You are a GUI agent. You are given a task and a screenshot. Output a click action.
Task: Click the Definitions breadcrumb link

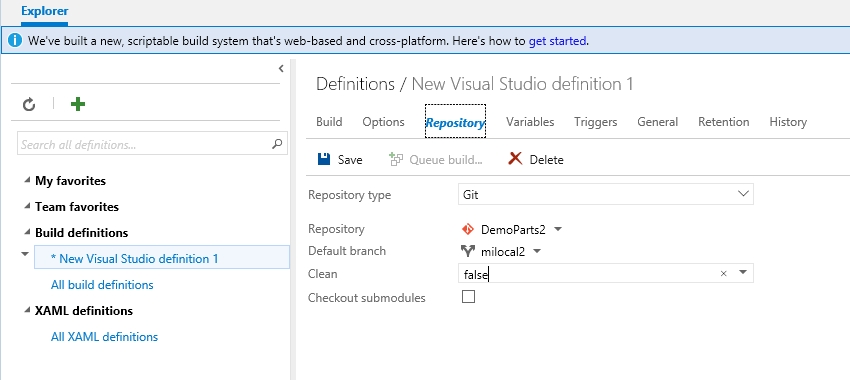(x=355, y=84)
